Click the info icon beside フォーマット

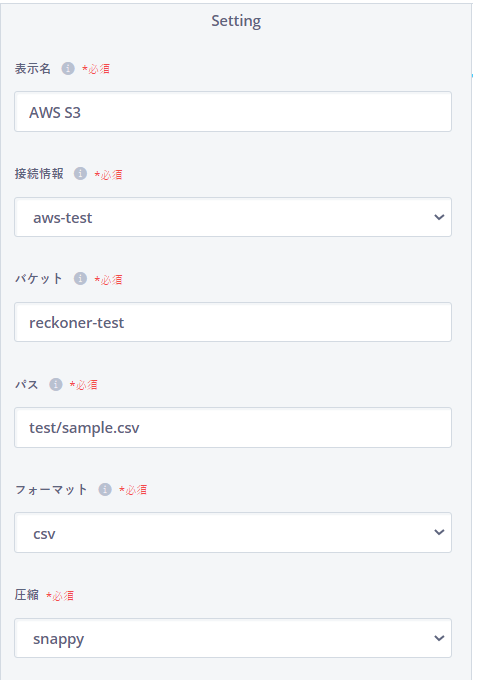(105, 489)
